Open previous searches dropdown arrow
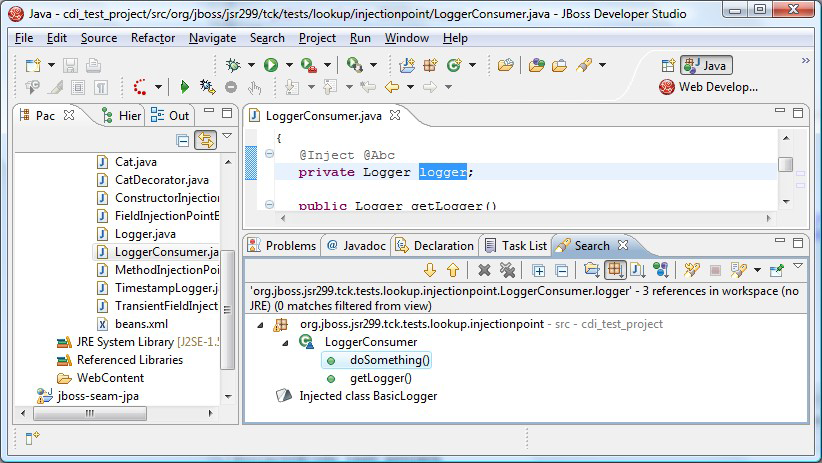This screenshot has width=822, height=463. [758, 270]
